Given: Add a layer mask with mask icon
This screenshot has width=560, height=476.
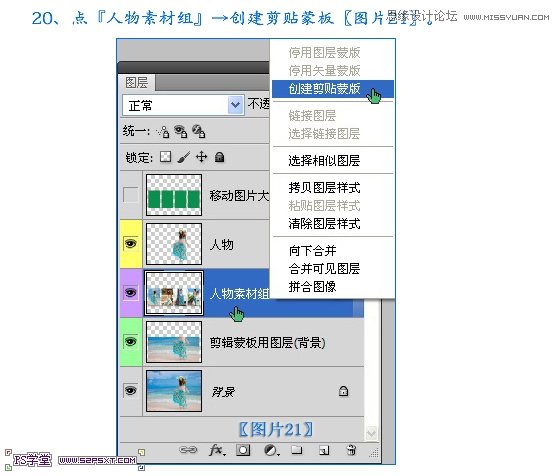Looking at the screenshot, I should click(243, 450).
